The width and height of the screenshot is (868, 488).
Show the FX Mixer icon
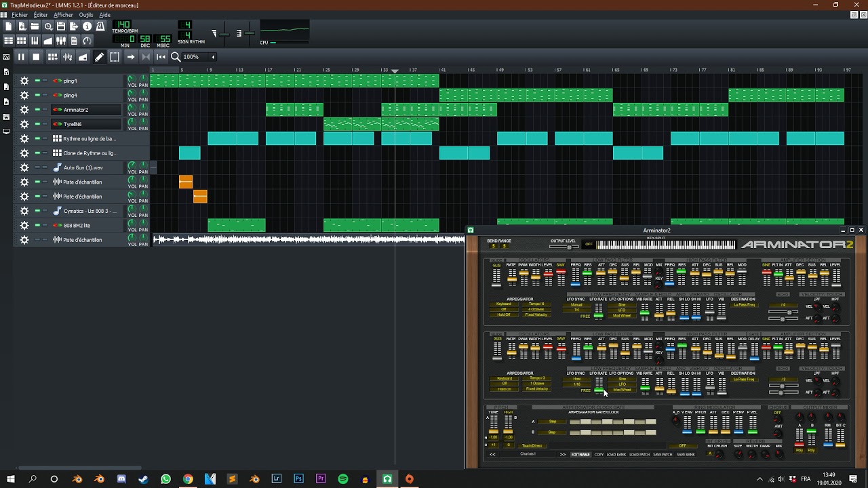61,41
